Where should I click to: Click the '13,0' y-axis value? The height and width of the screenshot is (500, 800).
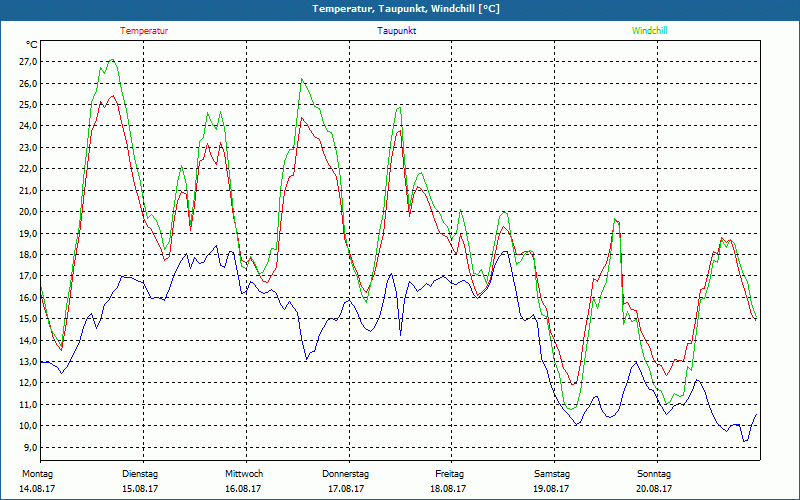coord(29,362)
